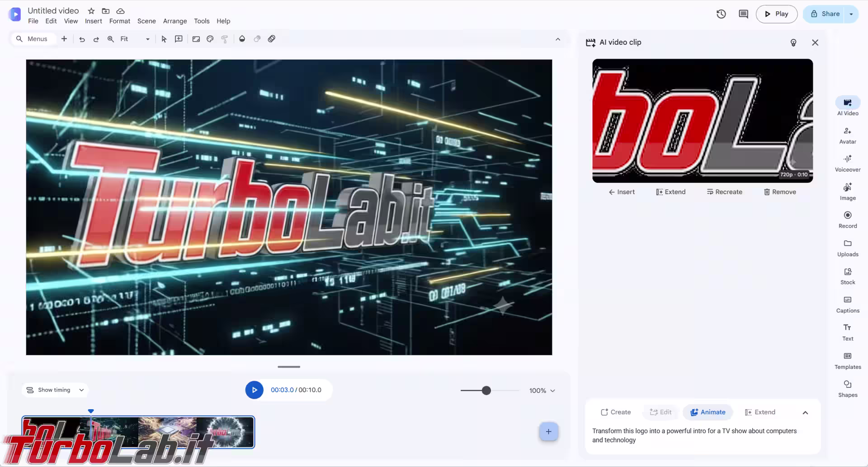This screenshot has width=868, height=467.
Task: Search with the Menus box
Action: click(x=33, y=39)
